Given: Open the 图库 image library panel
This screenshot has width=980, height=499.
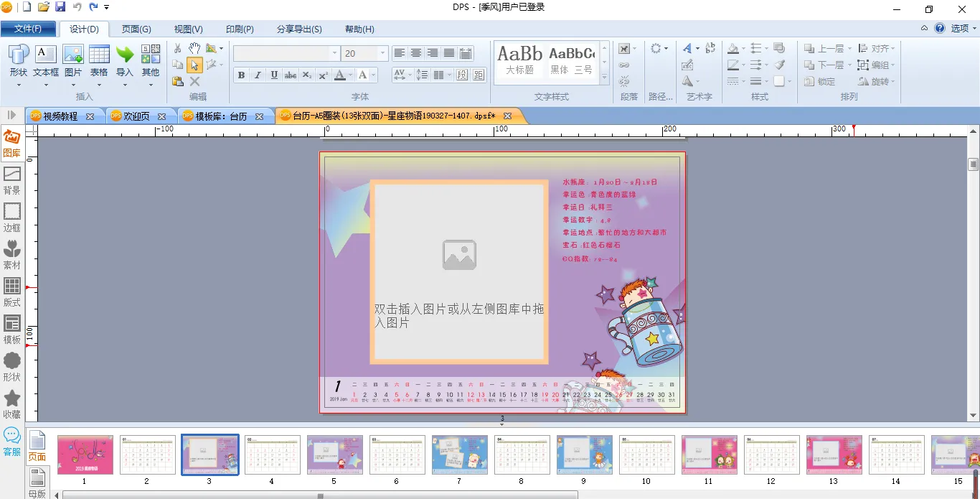Looking at the screenshot, I should tap(11, 143).
